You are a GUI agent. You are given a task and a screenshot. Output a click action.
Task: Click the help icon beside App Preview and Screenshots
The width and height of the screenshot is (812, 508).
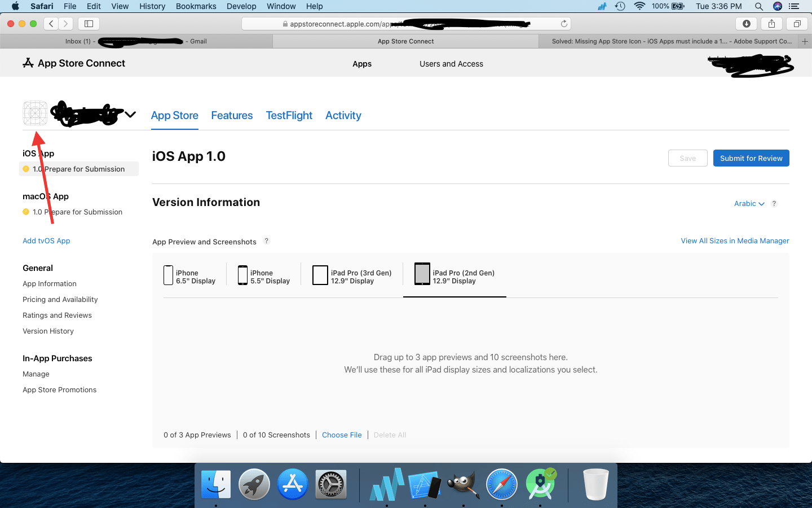(x=267, y=241)
